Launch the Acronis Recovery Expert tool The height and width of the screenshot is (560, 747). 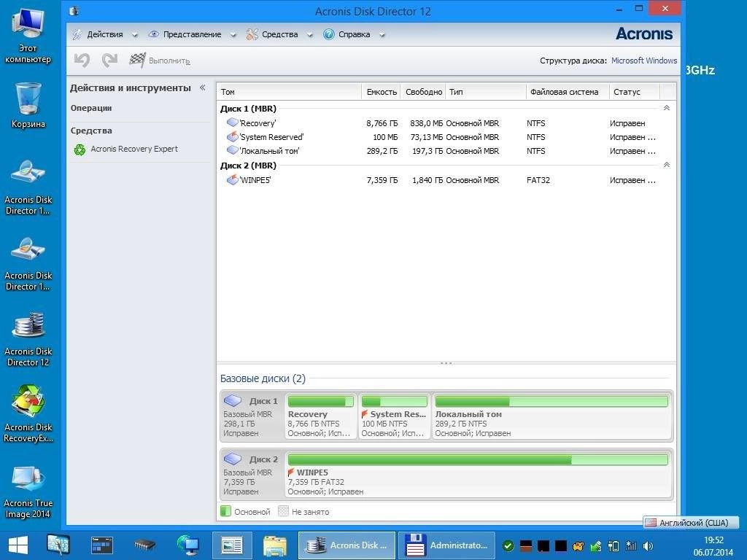coord(134,148)
